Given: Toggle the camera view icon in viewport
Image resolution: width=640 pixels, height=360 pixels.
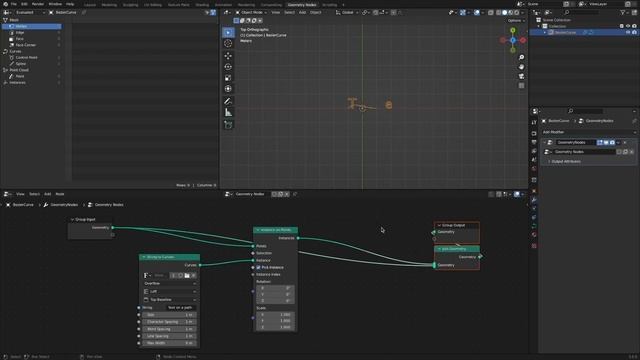Looking at the screenshot, I should point(521,76).
